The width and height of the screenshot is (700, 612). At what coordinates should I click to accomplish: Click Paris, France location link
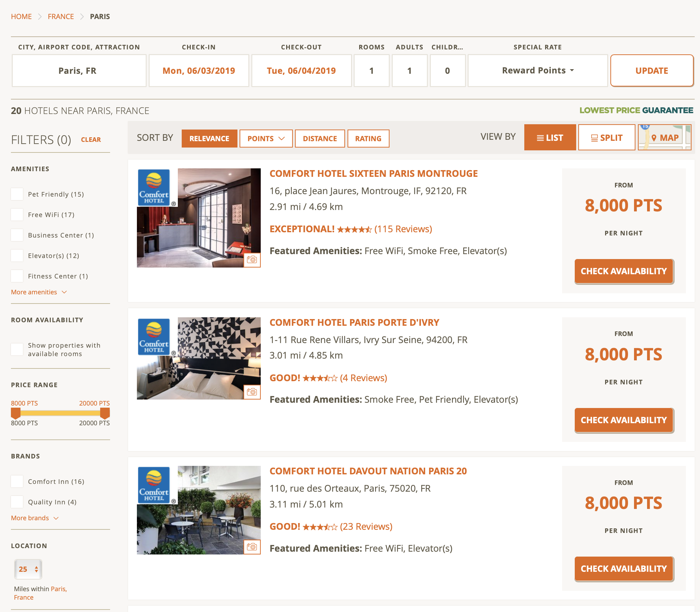point(40,593)
